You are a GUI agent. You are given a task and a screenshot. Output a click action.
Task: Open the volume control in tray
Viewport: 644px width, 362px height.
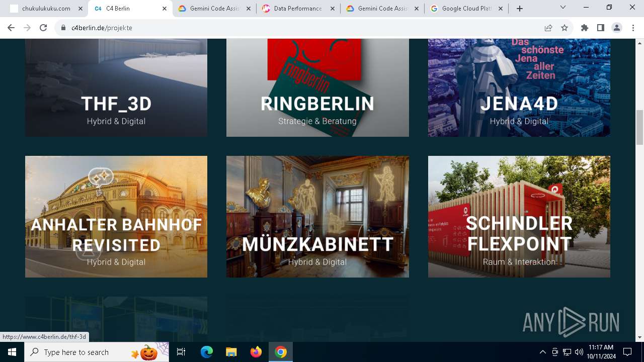[579, 352]
